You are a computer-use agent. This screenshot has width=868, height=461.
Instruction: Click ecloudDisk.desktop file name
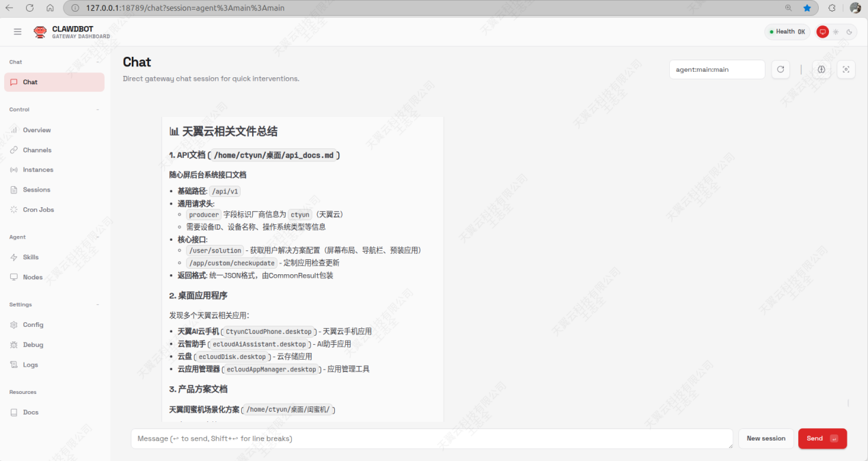(x=232, y=356)
